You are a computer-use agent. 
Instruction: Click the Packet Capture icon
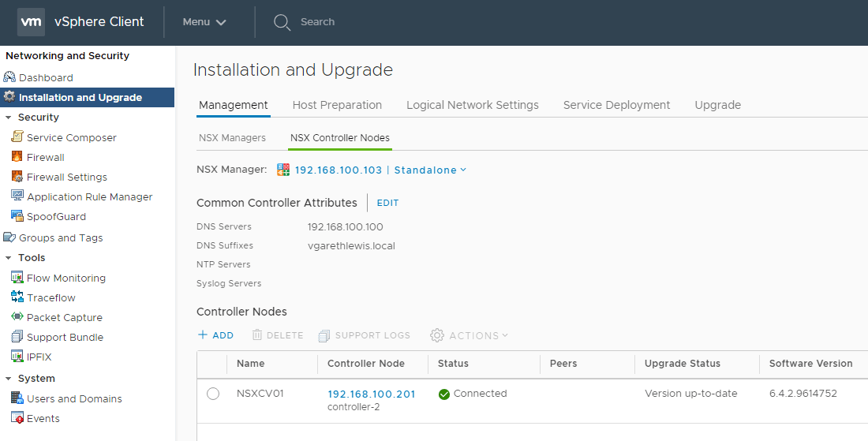click(x=17, y=317)
